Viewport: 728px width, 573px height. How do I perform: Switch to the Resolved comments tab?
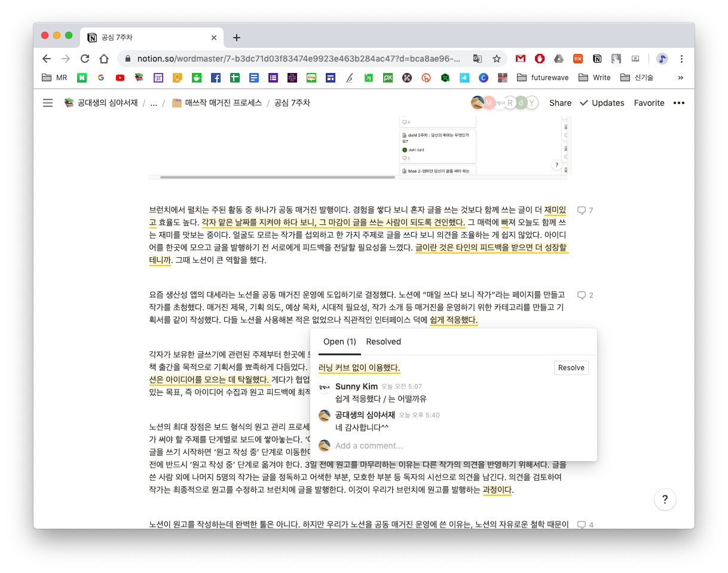(x=383, y=342)
